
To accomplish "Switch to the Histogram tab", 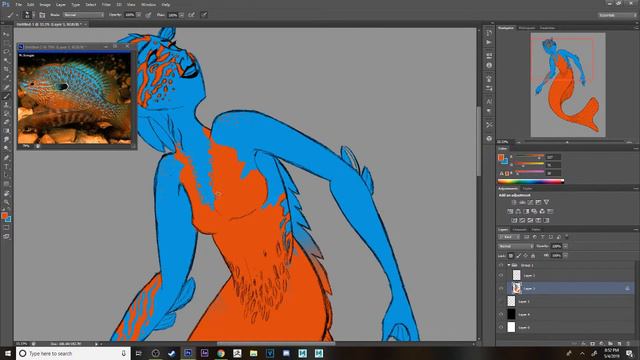I will pos(527,28).
